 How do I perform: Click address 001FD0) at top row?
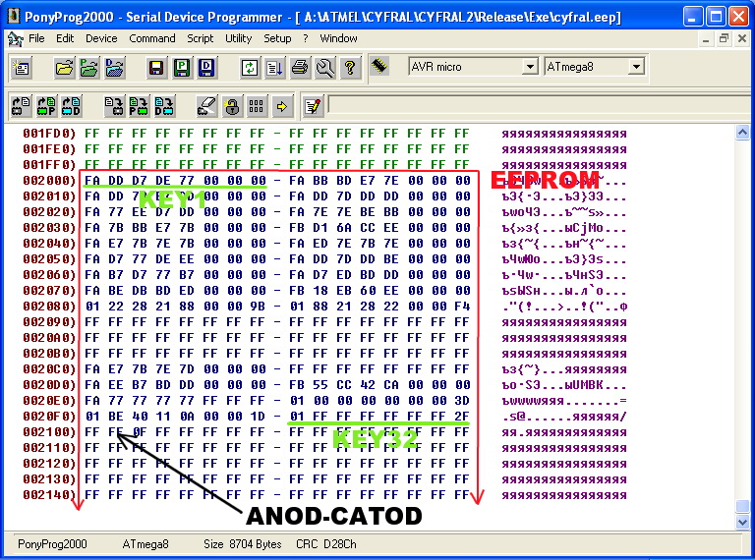[49, 134]
